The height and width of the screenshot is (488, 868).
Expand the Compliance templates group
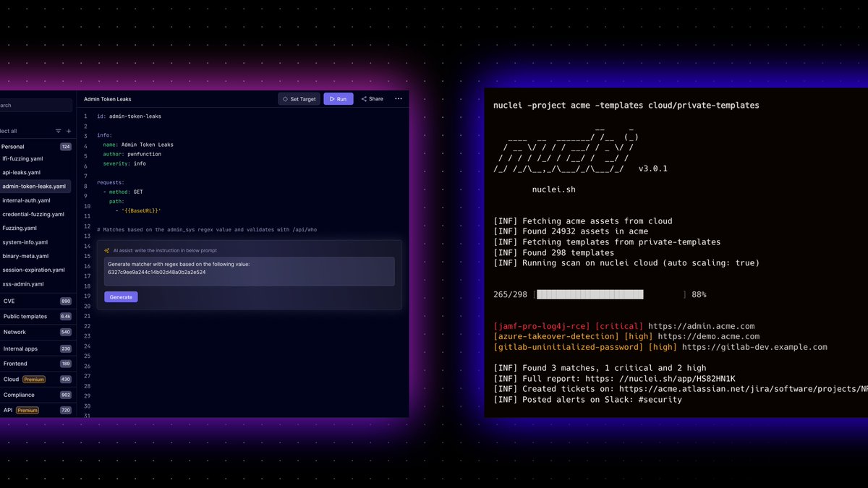click(x=35, y=395)
